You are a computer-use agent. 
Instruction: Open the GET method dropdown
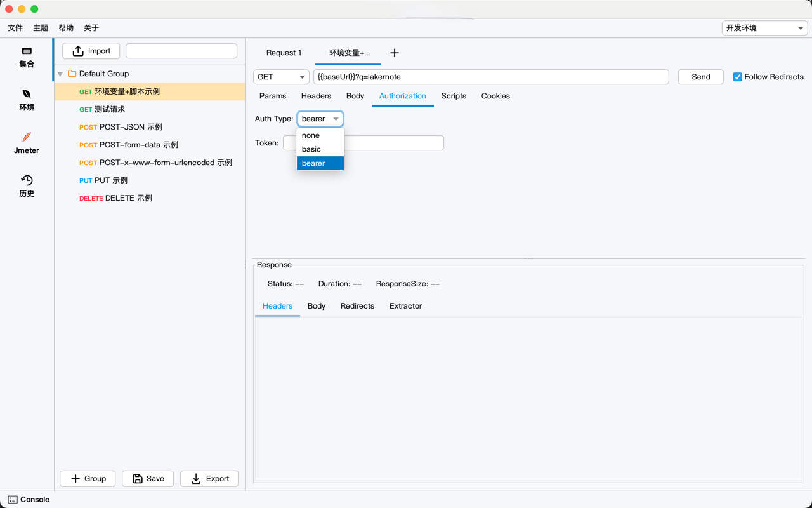tap(281, 77)
